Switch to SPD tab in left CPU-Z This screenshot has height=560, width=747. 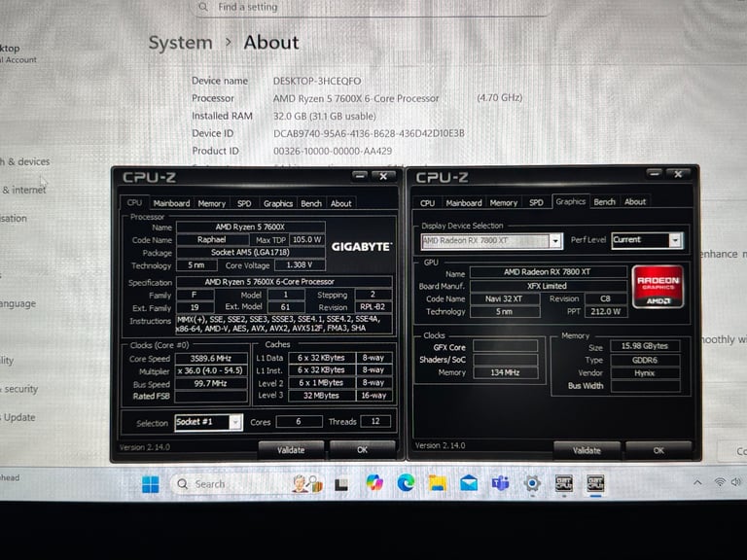click(244, 203)
